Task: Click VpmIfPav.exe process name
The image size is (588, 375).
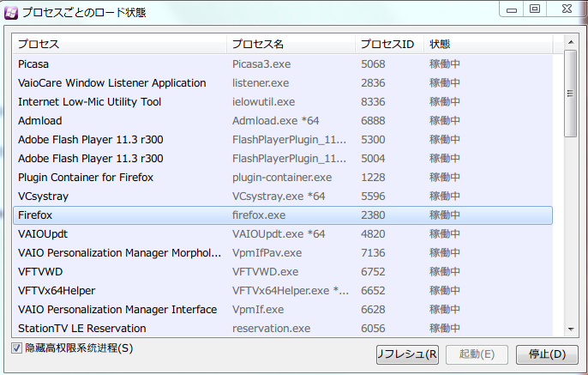Action: click(267, 252)
